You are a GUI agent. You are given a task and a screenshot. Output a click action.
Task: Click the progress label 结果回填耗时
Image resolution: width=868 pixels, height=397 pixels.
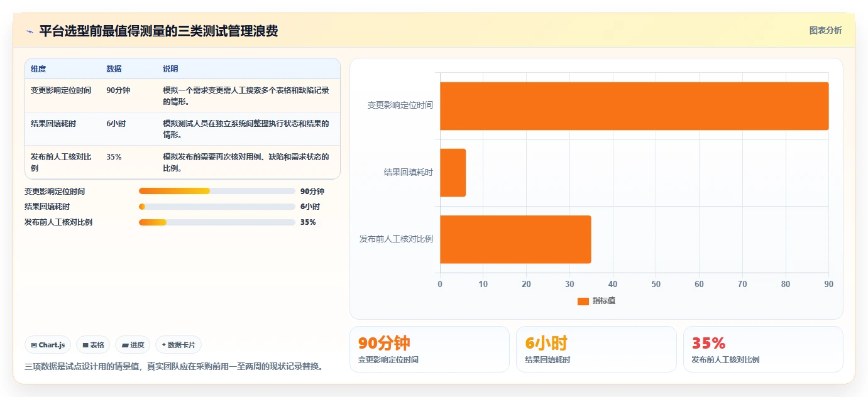tap(47, 207)
